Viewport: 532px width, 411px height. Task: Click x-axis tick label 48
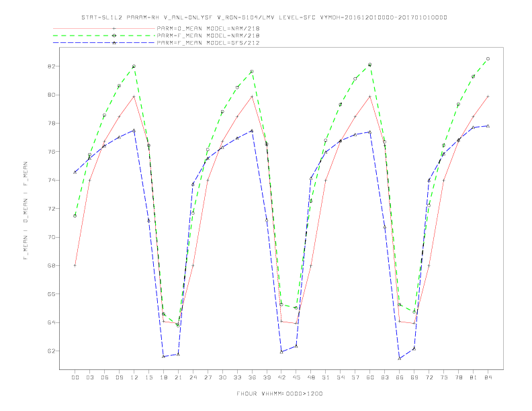click(x=311, y=377)
